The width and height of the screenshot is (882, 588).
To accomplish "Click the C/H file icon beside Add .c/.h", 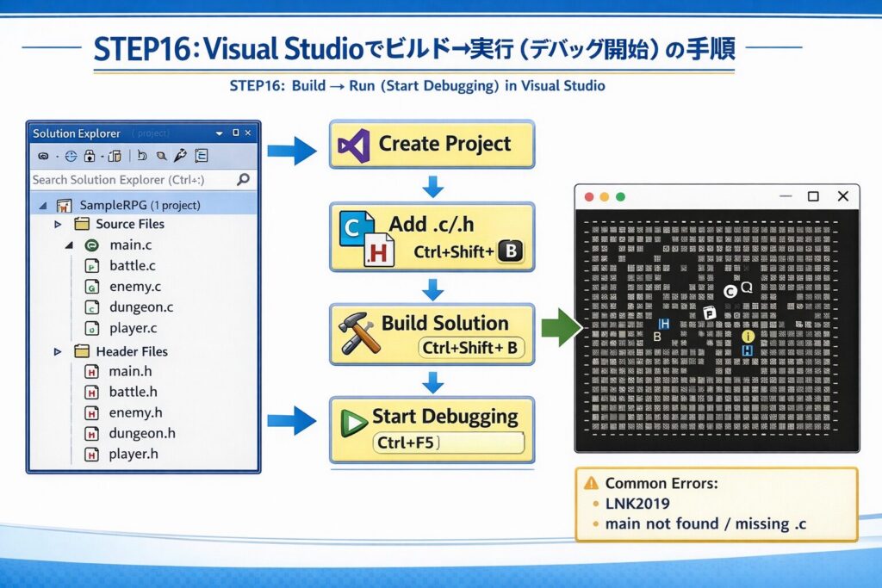I will click(365, 237).
